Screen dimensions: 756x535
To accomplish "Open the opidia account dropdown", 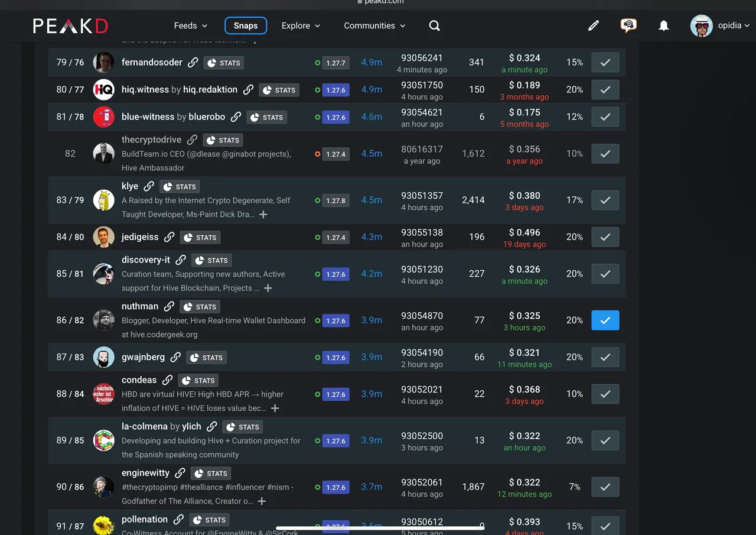I will point(735,25).
